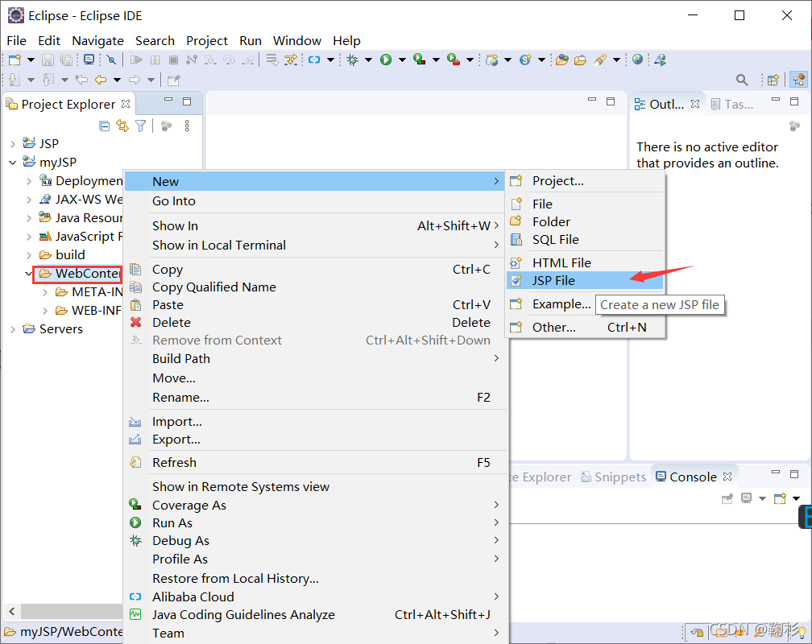
Task: Choose Other... in the New submenu
Action: pos(585,327)
